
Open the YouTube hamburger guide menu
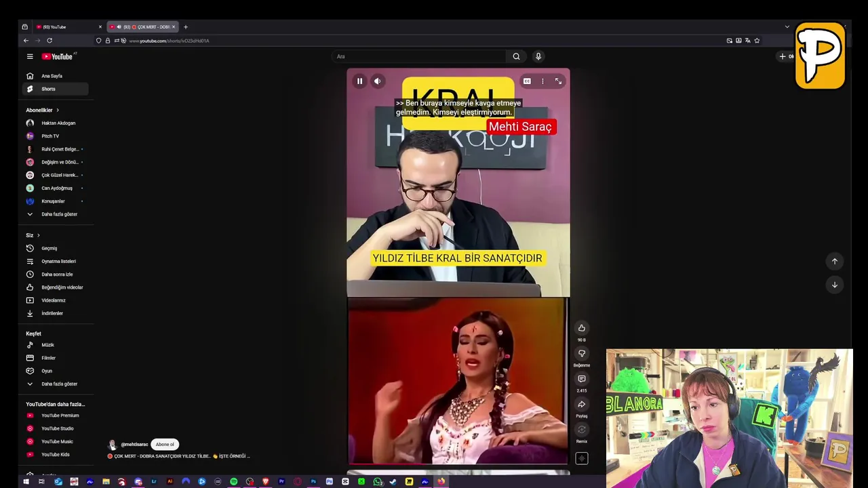tap(30, 56)
